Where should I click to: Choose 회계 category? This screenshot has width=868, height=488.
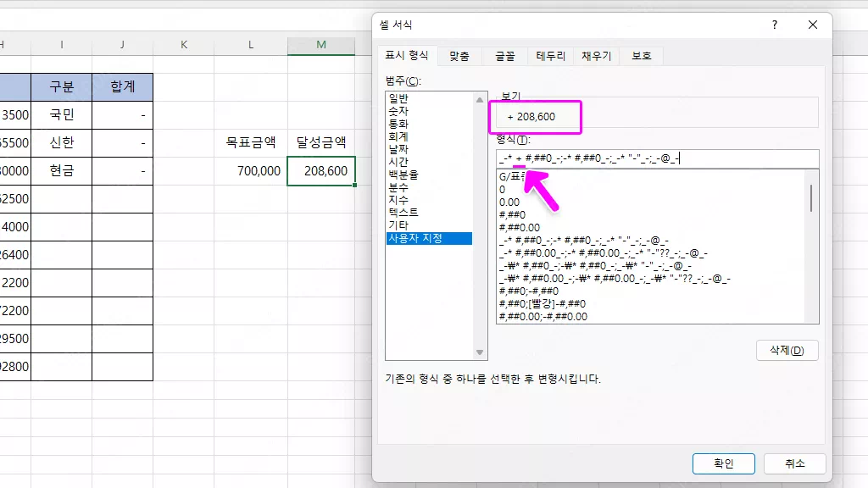(429, 136)
